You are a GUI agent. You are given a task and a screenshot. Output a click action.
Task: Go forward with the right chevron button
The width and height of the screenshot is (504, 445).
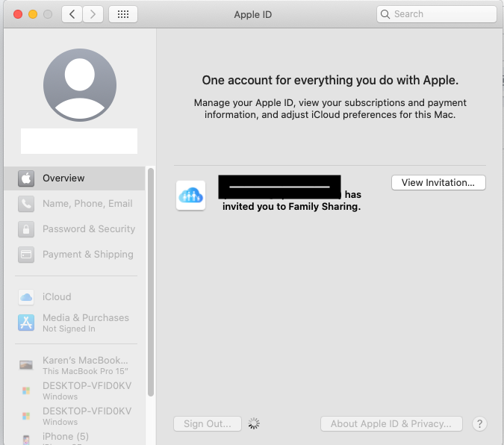(x=93, y=14)
